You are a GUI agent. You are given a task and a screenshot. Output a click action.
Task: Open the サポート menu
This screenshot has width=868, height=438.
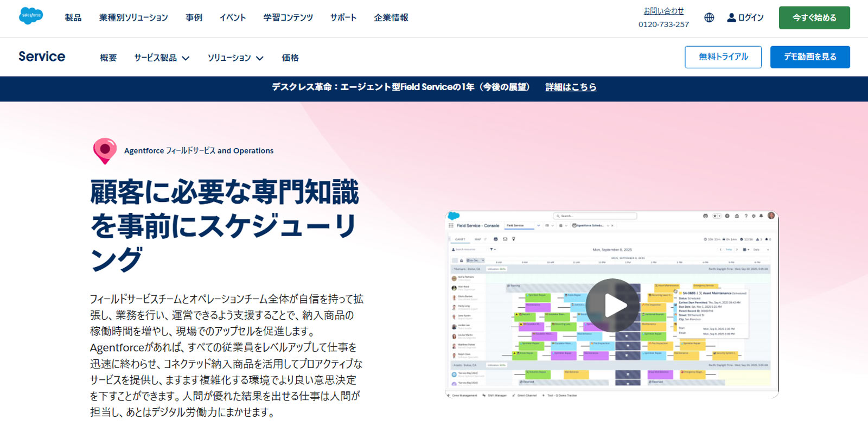(x=343, y=17)
